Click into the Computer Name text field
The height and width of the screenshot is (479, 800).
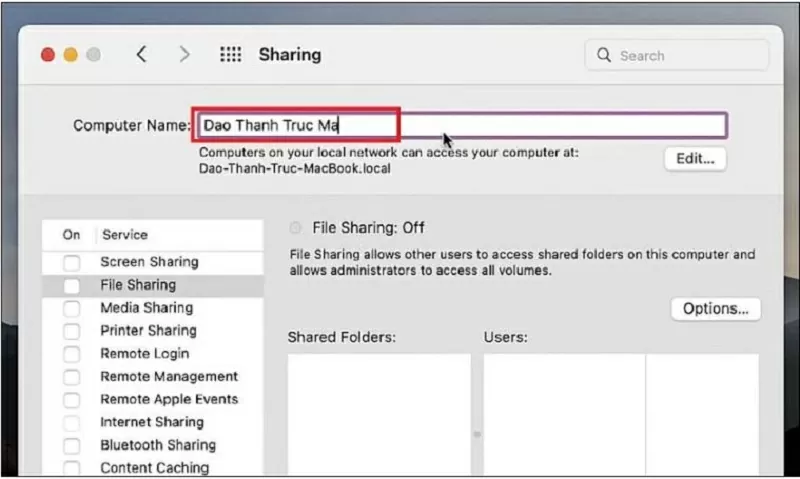[x=462, y=125]
